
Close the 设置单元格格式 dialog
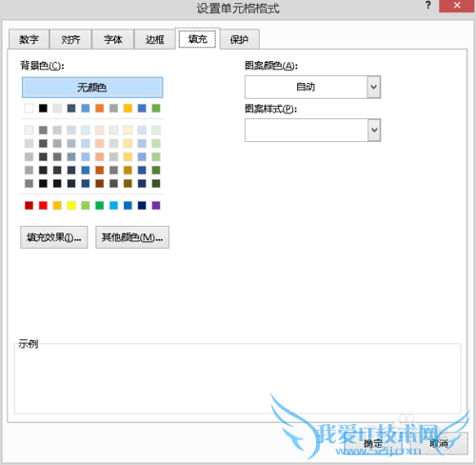[x=457, y=6]
